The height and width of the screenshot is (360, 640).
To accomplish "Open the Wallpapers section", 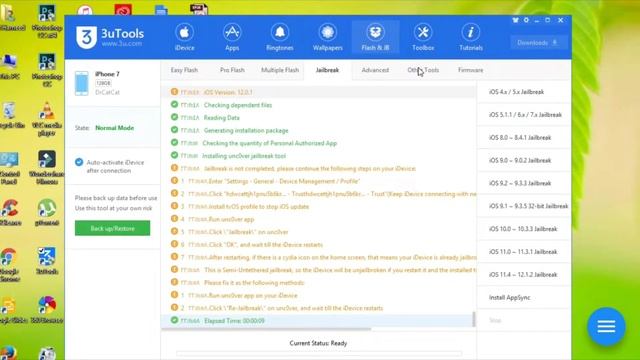I will click(327, 38).
